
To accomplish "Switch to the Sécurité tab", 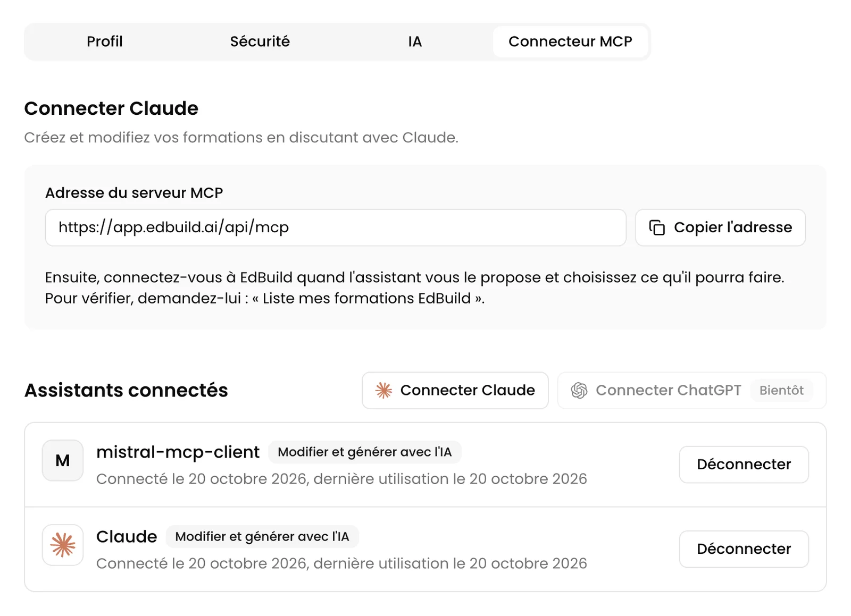I will [x=260, y=41].
